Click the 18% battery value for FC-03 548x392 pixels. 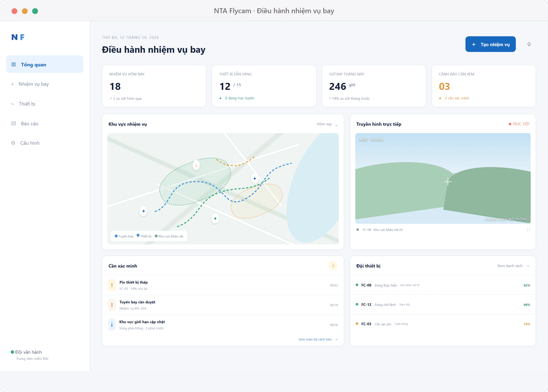pyautogui.click(x=527, y=324)
